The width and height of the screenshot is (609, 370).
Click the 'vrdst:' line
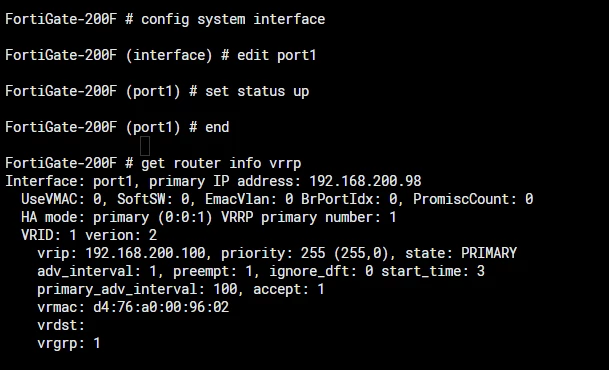point(61,325)
